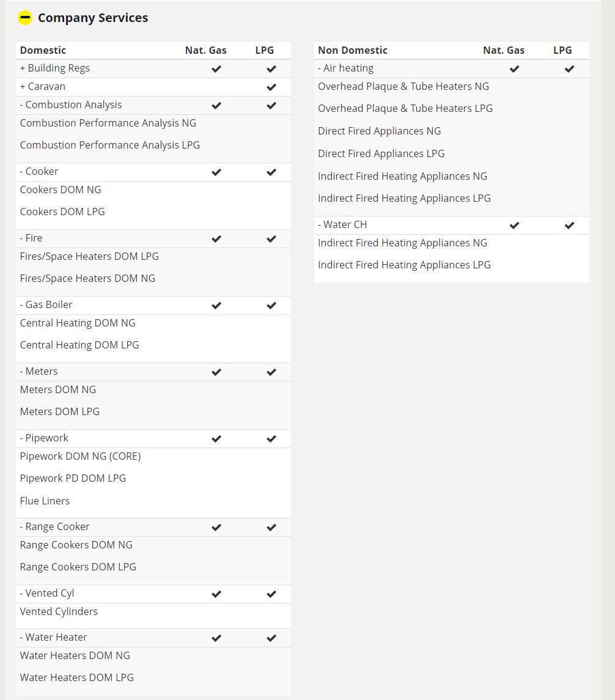
Task: Select Central Heating DOM NG item
Action: pyautogui.click(x=78, y=323)
